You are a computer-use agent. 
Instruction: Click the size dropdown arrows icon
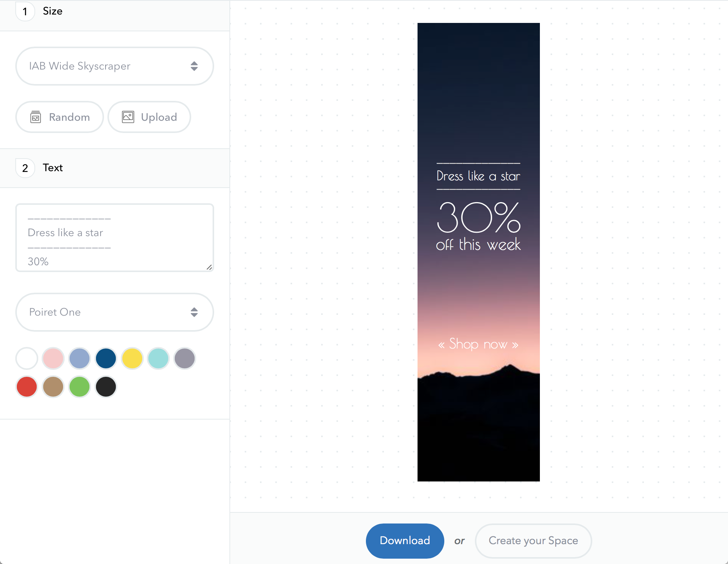(194, 66)
